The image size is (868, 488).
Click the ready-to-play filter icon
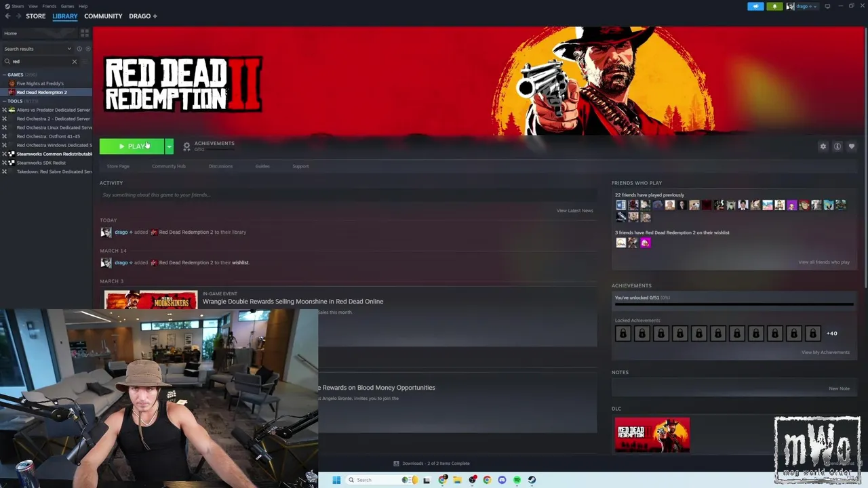click(x=87, y=49)
